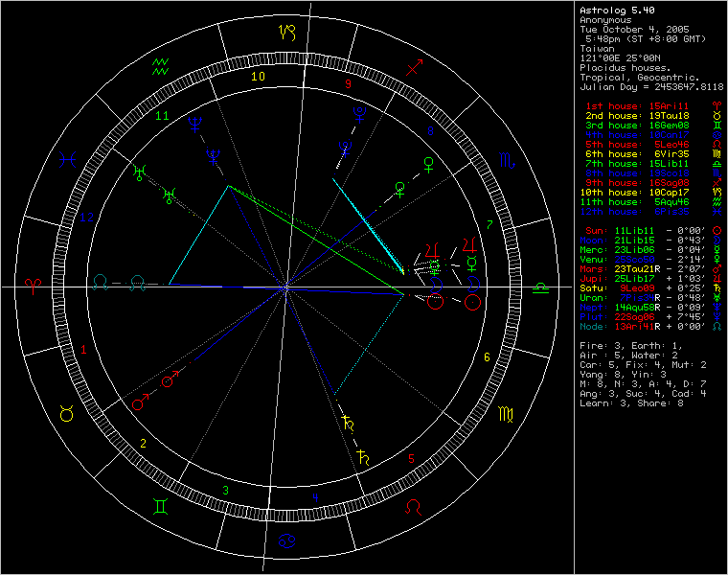The width and height of the screenshot is (728, 575).
Task: Click the 'Tropical, Geocentric.' line
Action: click(639, 77)
